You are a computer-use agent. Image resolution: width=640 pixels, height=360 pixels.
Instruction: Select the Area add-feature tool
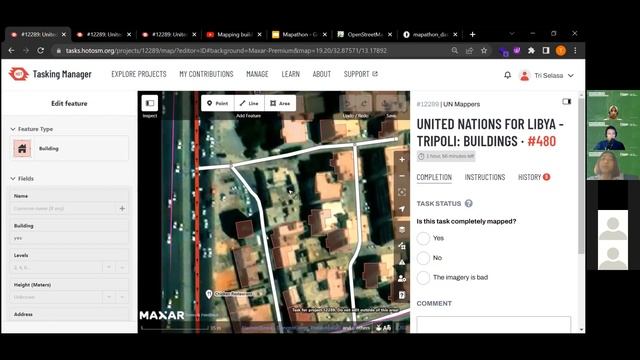(x=280, y=103)
